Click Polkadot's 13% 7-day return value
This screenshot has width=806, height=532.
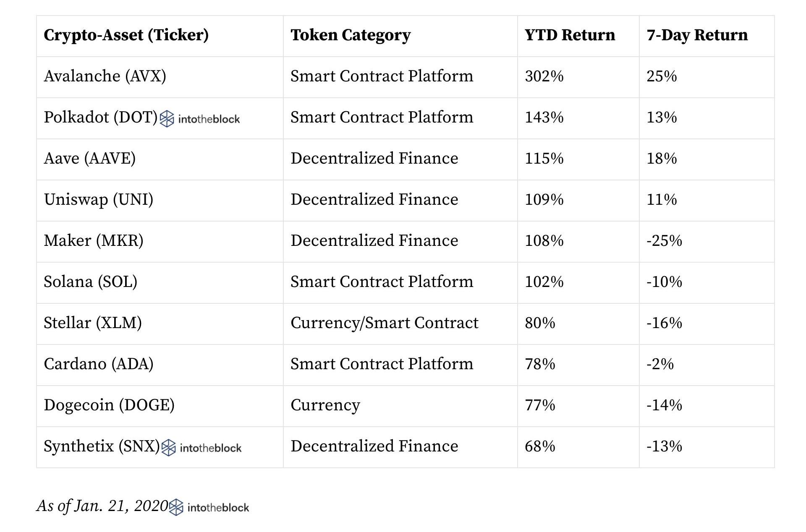(662, 117)
